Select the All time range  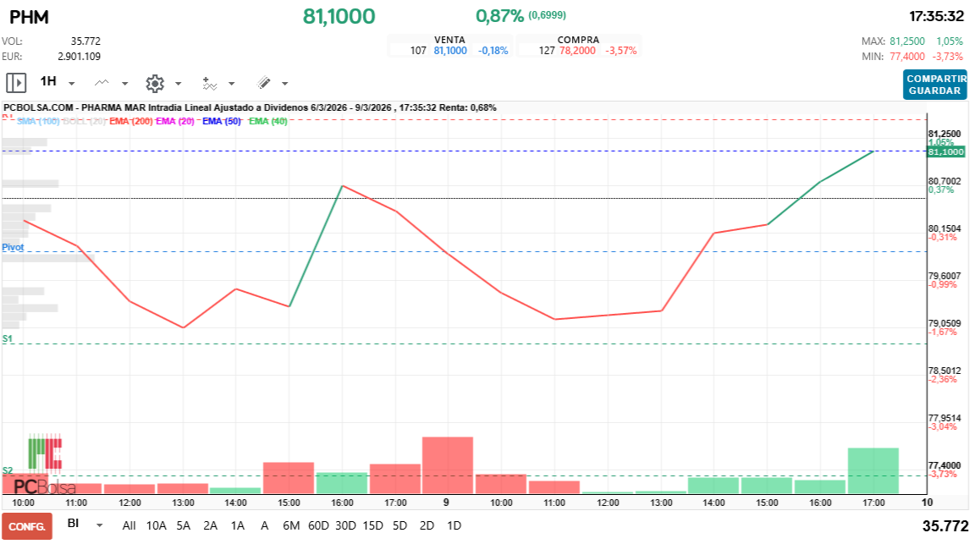click(x=129, y=525)
